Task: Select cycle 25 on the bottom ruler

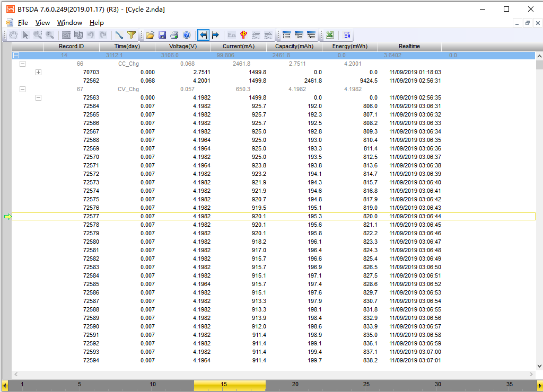Action: click(x=366, y=385)
